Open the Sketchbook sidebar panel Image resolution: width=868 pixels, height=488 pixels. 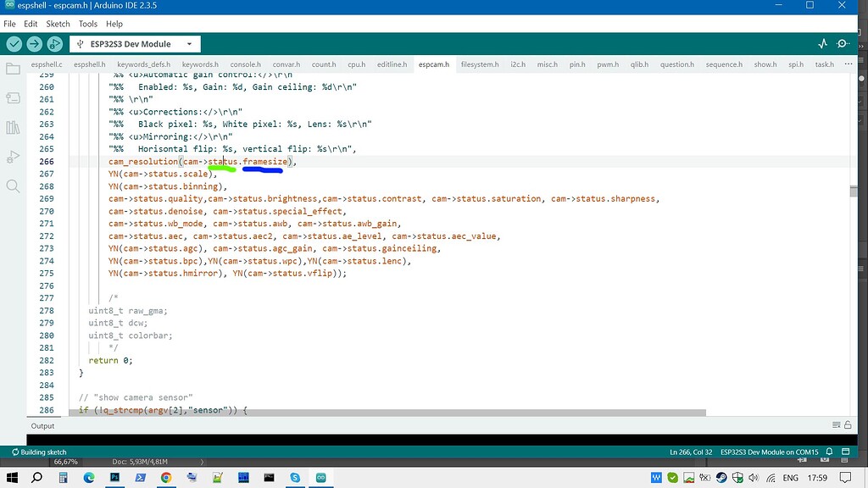pos(13,69)
